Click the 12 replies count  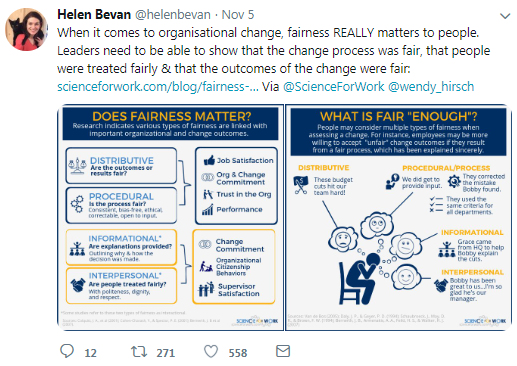click(90, 353)
